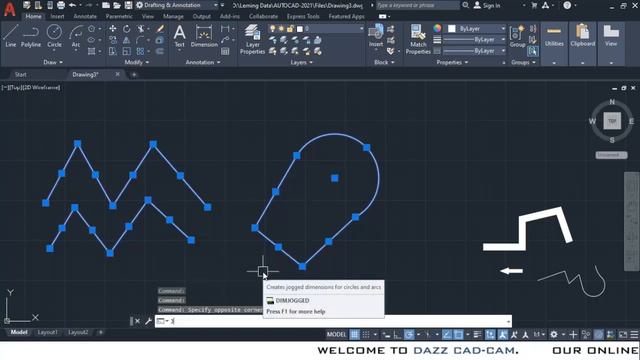The image size is (640, 360).
Task: Click the color wheel icon in Properties
Action: pyautogui.click(x=437, y=28)
